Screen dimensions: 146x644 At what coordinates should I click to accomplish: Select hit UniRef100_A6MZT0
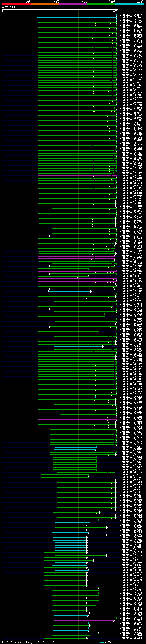[x=131, y=299]
